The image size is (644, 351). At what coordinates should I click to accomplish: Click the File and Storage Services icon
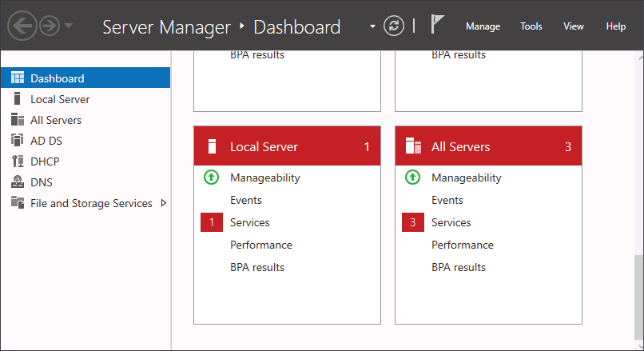point(18,202)
